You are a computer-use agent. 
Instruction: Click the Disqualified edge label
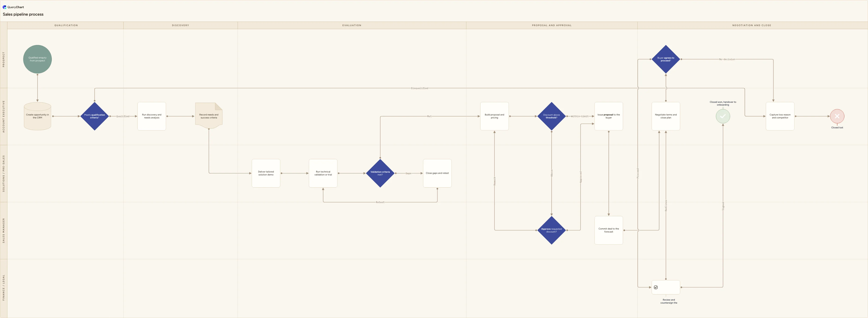tap(420, 88)
